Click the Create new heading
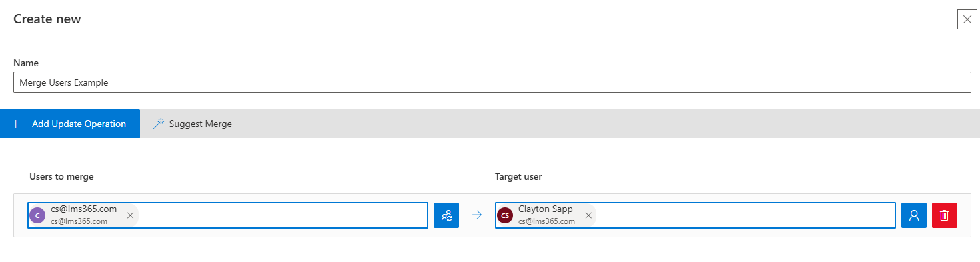Screen dimensions: 980x262 pos(47,19)
